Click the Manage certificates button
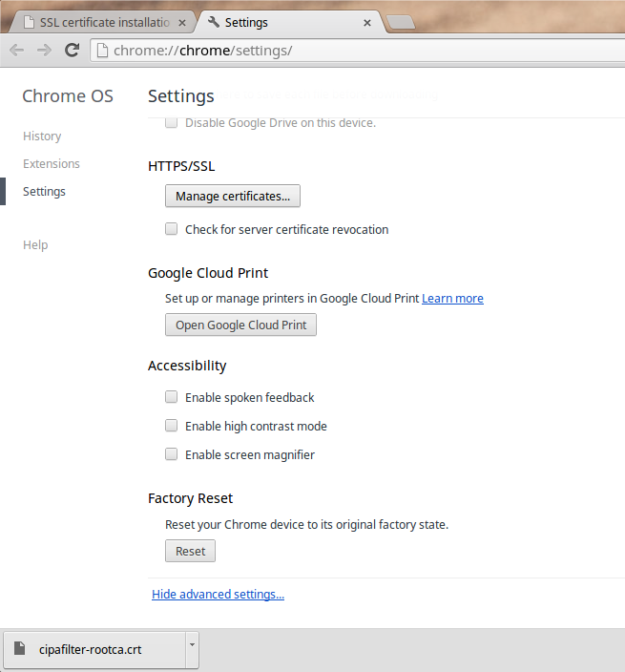Image resolution: width=625 pixels, height=672 pixels. click(233, 196)
